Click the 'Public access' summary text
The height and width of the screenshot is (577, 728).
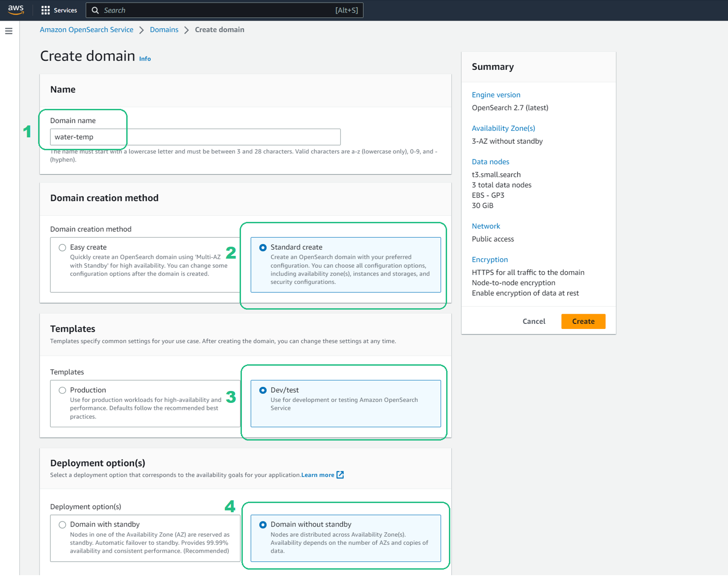493,239
